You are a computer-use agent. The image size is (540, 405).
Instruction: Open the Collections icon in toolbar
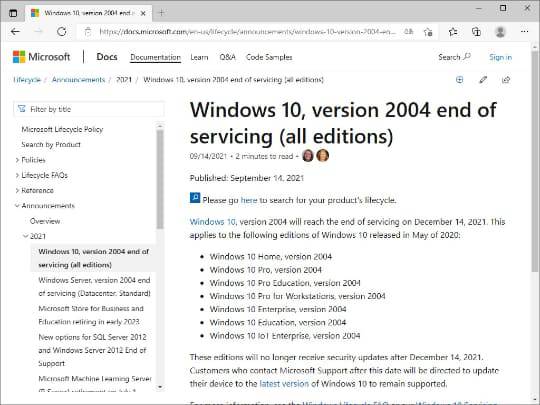point(476,32)
